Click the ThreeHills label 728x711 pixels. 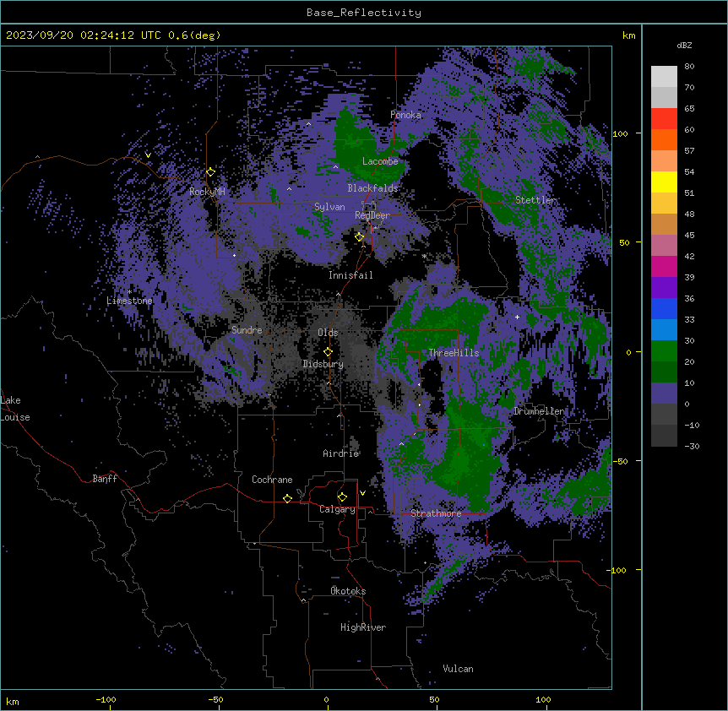click(x=454, y=353)
